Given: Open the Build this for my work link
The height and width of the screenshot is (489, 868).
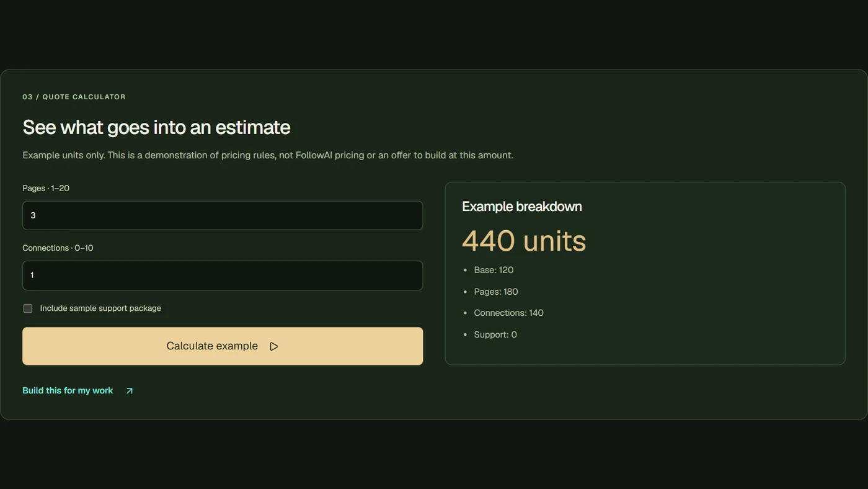Looking at the screenshot, I should click(x=78, y=391).
